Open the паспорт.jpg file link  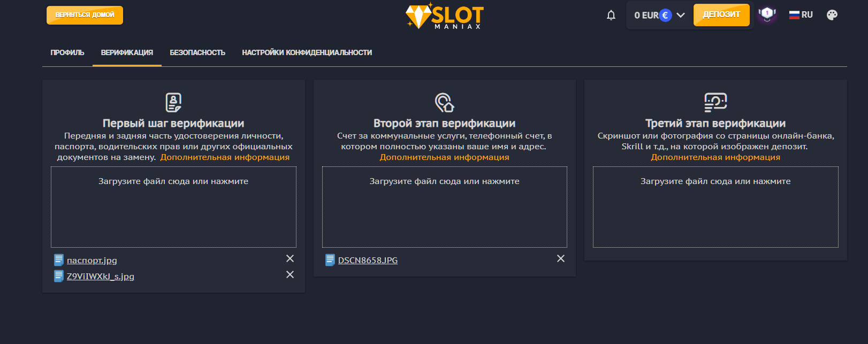(x=92, y=261)
